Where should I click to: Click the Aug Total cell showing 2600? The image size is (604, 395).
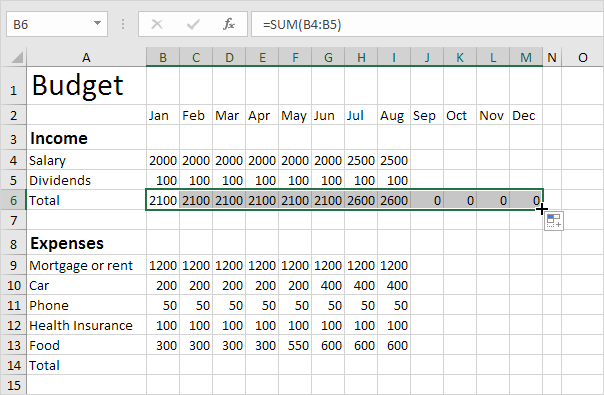(x=394, y=200)
